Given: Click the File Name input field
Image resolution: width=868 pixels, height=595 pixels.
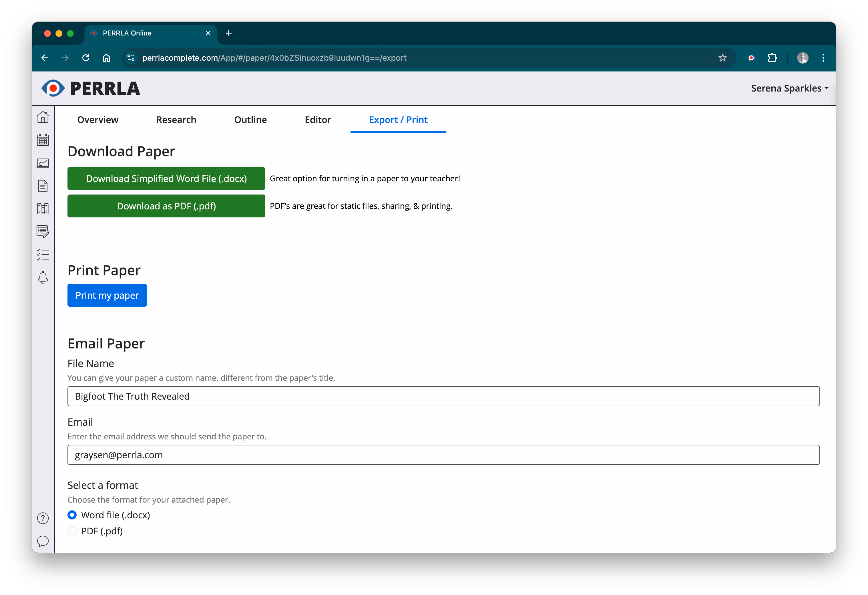Looking at the screenshot, I should pos(443,396).
